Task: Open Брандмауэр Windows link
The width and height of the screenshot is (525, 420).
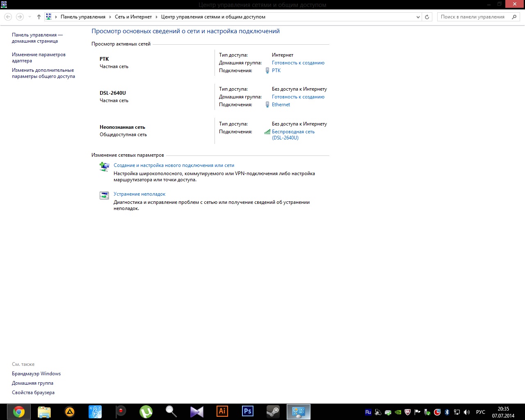Action: (x=36, y=374)
